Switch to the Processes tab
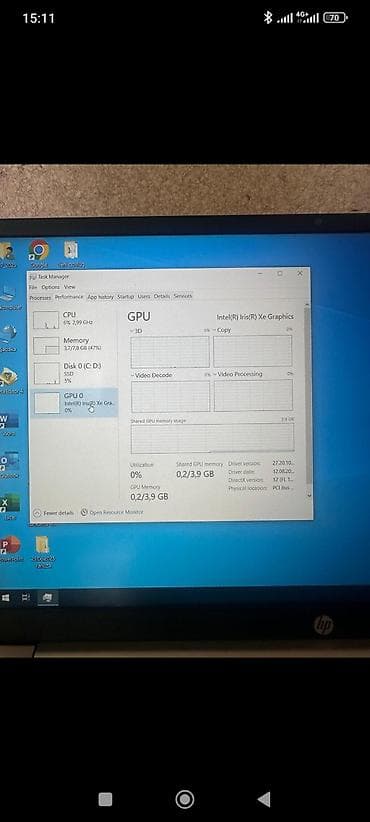This screenshot has height=822, width=370. coord(40,297)
